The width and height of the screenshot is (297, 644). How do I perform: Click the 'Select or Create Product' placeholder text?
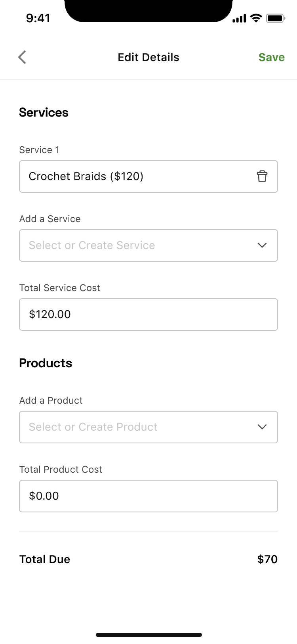[93, 427]
